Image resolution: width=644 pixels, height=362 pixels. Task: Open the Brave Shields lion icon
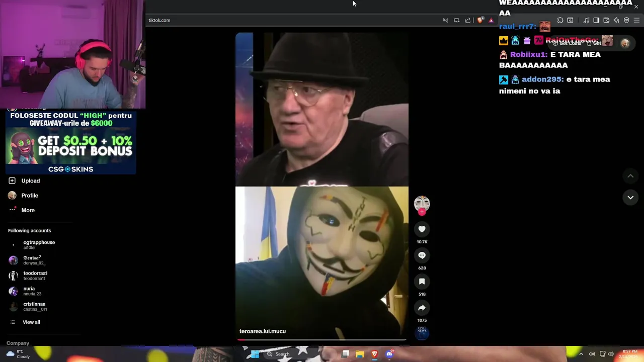[x=480, y=20]
